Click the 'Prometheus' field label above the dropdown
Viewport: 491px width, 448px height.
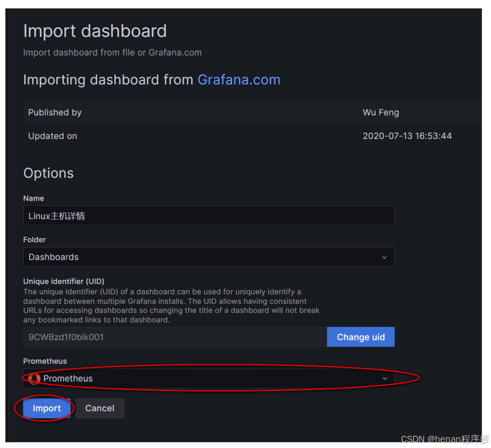(45, 361)
